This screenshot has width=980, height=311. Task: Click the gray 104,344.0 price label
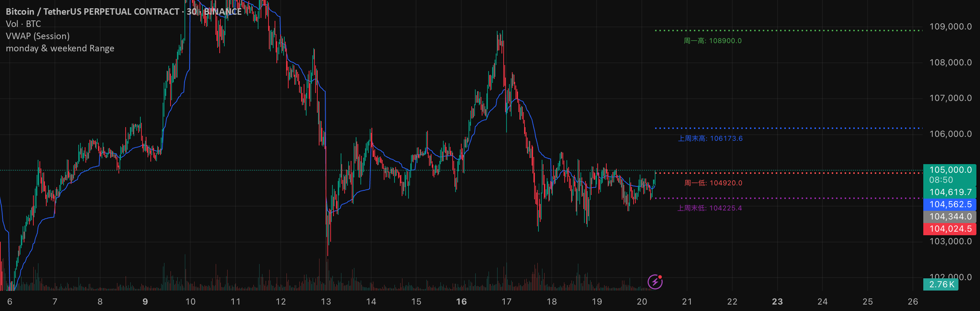(950, 217)
